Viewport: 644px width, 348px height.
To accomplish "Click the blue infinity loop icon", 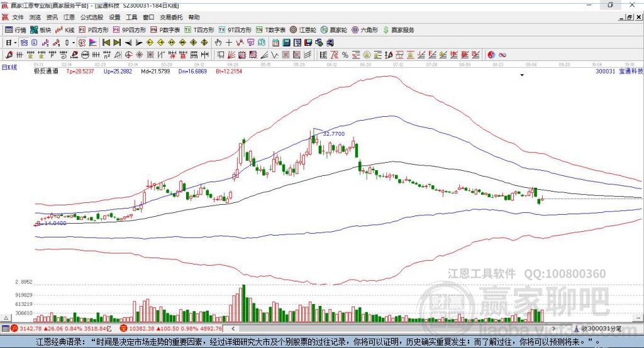I will pyautogui.click(x=502, y=55).
